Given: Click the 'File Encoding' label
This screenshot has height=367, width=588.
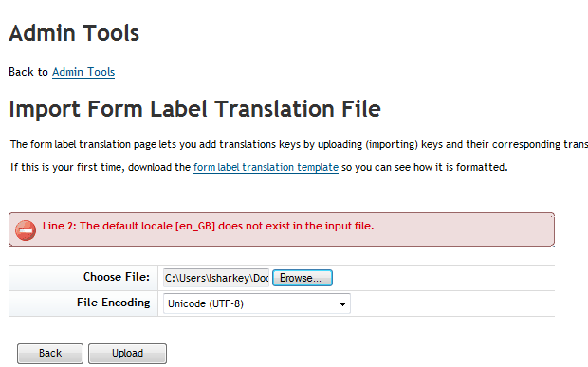Looking at the screenshot, I should pos(113,303).
